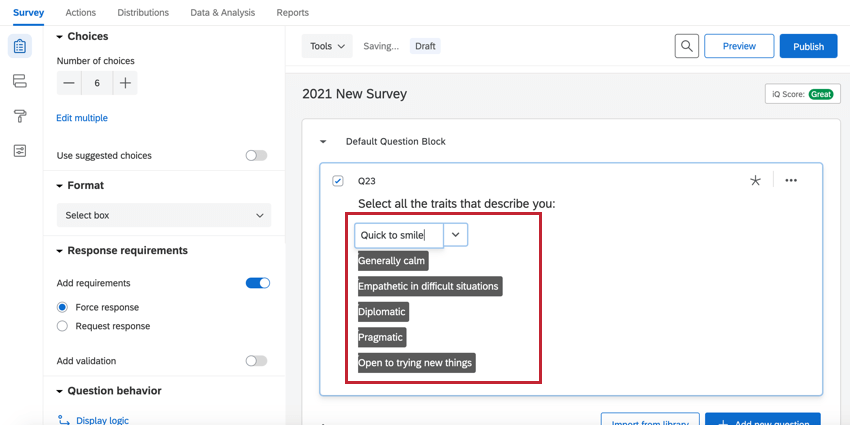Check the Q23 question checkbox
Image resolution: width=850 pixels, height=425 pixels.
pyautogui.click(x=337, y=181)
